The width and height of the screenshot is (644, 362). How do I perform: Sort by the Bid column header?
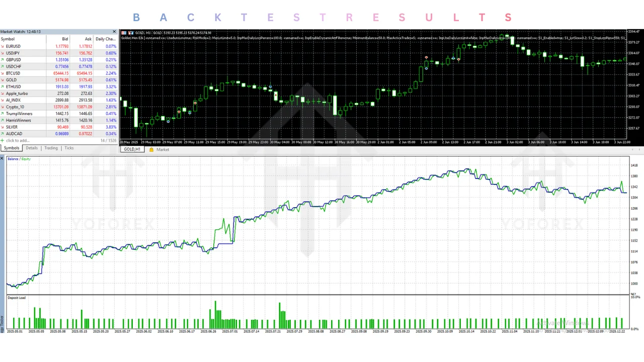tap(64, 39)
